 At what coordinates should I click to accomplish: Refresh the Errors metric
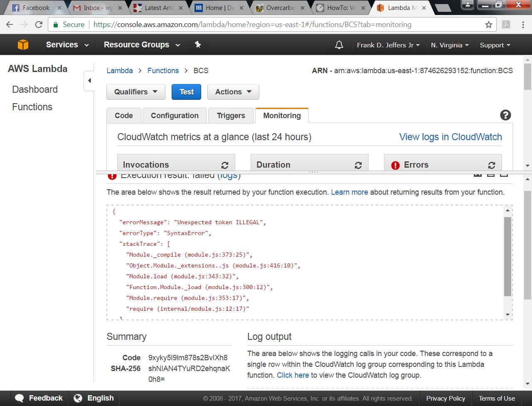click(492, 165)
